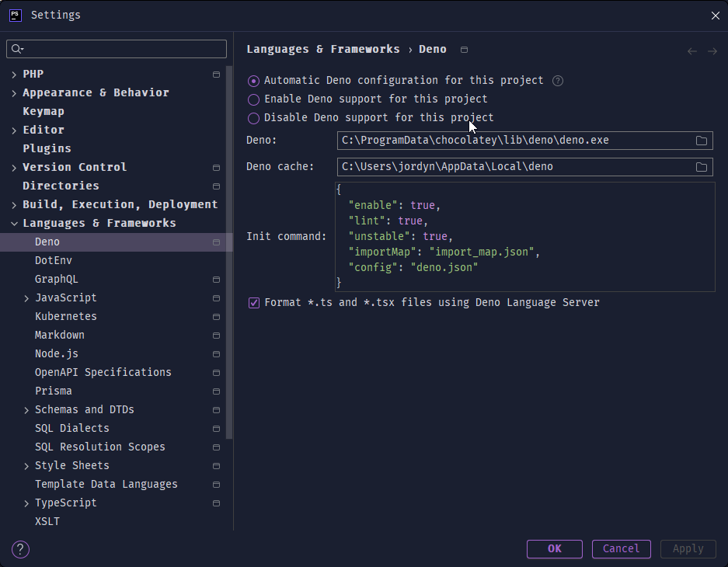
Task: Browse for Deno cache folder icon
Action: (x=701, y=167)
